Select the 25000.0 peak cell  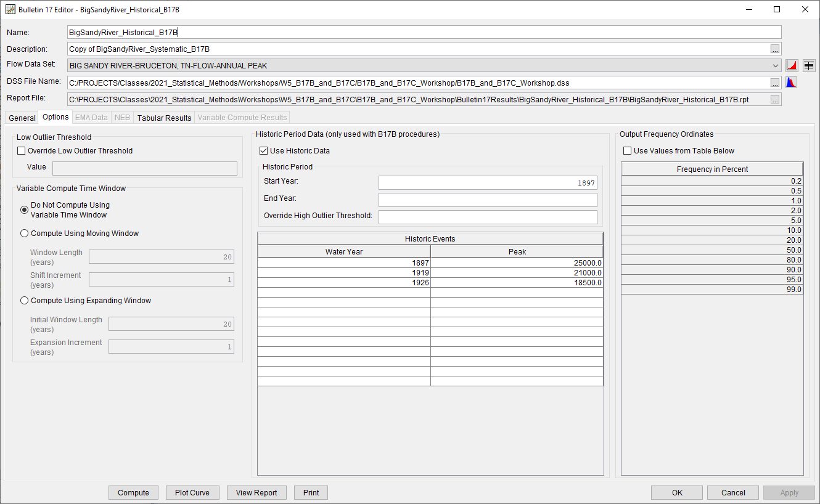click(x=517, y=263)
